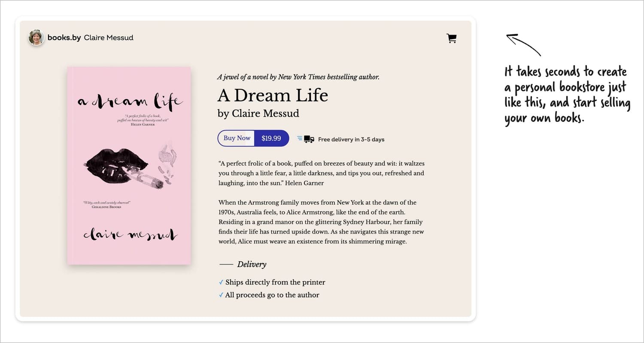Click Claire Messud's profile avatar
The image size is (644, 343).
(x=36, y=38)
